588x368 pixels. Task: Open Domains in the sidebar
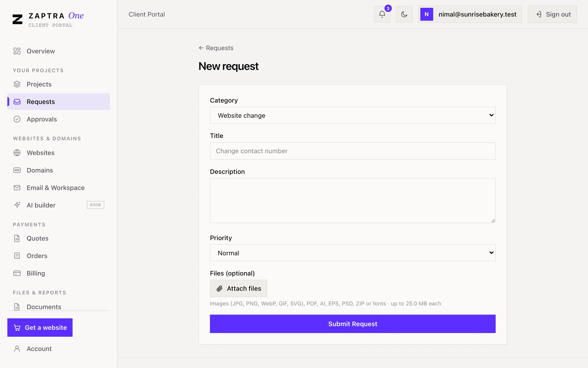[x=59, y=170]
